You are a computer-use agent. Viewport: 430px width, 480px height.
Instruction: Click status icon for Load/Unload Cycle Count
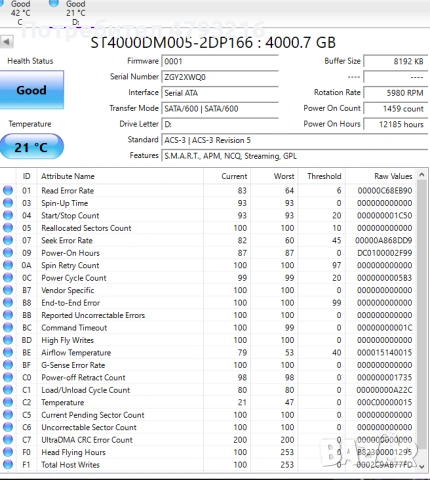click(x=8, y=390)
